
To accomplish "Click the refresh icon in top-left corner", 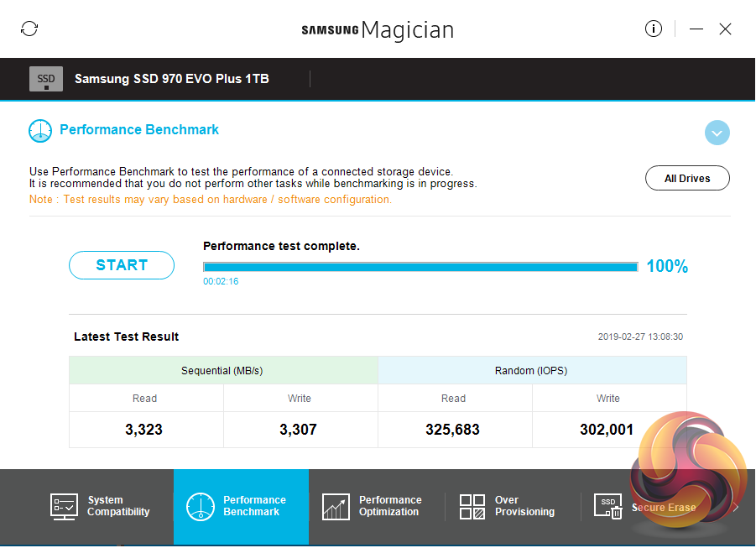I will click(29, 29).
